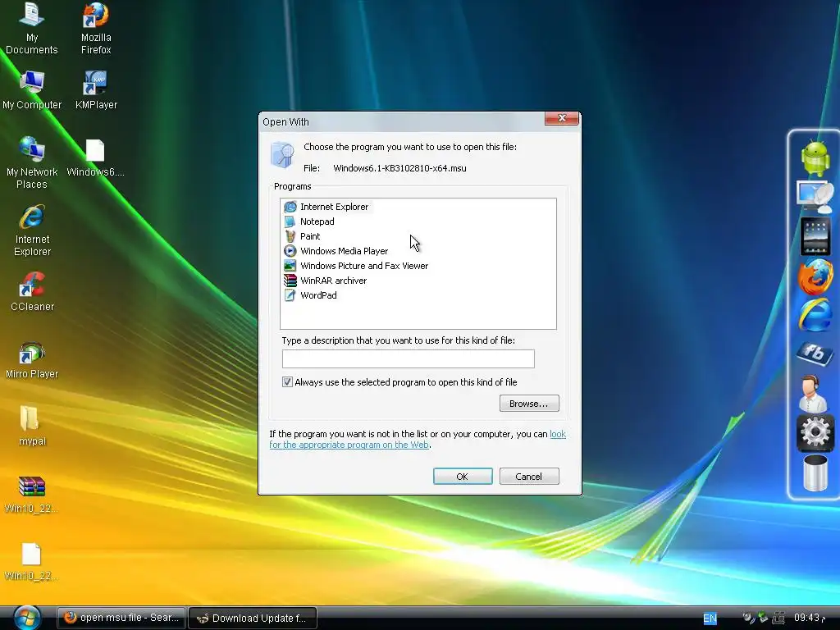Select the Windows6... file on desktop
The height and width of the screenshot is (630, 840).
(x=95, y=157)
